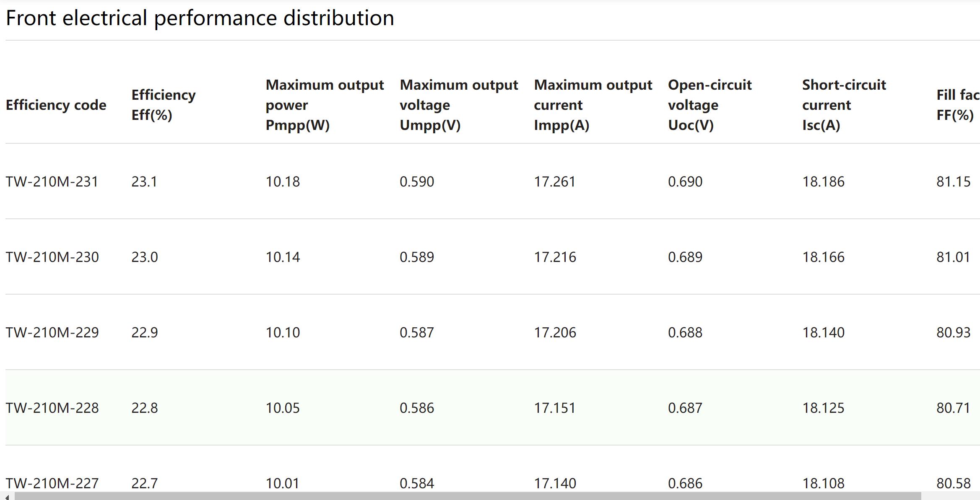Viewport: 980px width, 500px height.
Task: Select the TW-210M-229 efficiency code cell
Action: click(52, 332)
